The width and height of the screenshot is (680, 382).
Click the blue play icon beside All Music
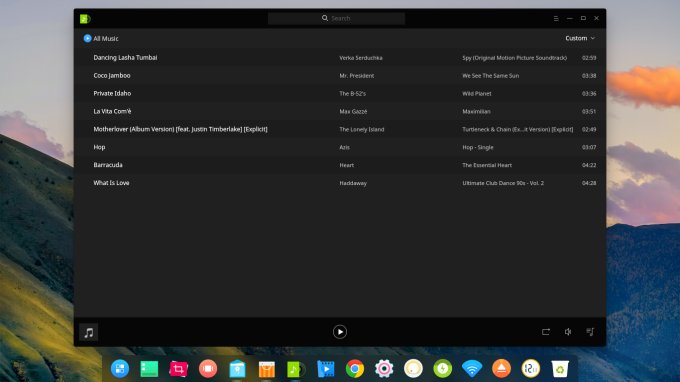(x=87, y=38)
